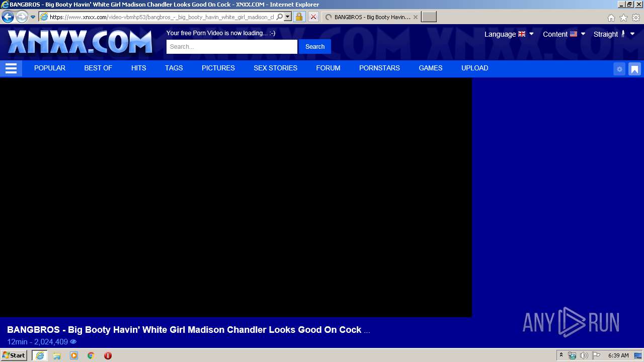Open site settings gear in nav bar

[619, 69]
